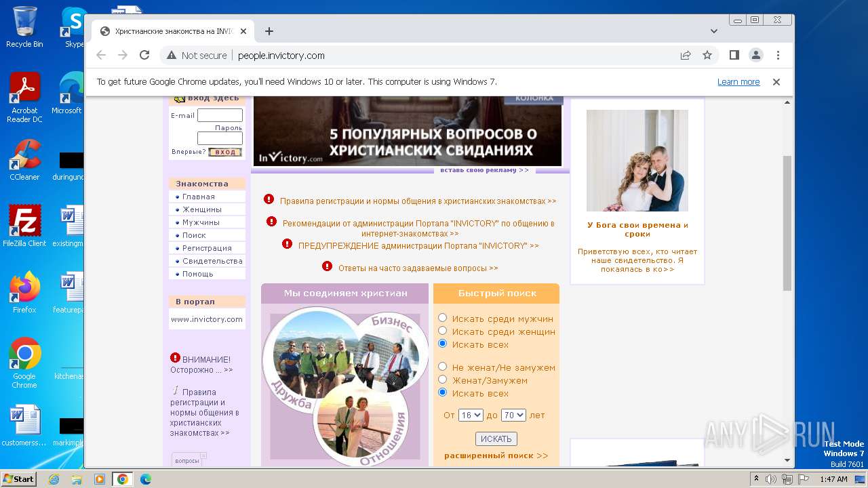Image resolution: width=868 pixels, height=488 pixels.
Task: Open Главная menu item
Action: pyautogui.click(x=198, y=197)
